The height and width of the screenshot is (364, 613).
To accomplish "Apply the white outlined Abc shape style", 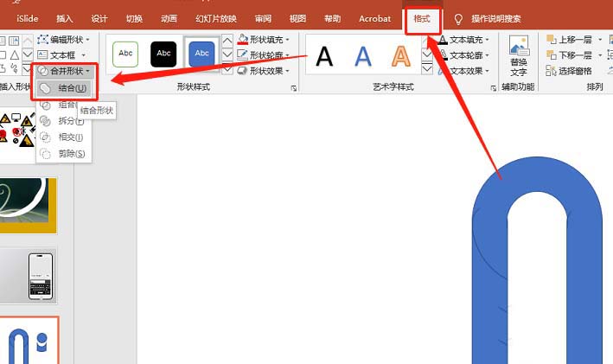I will 125,54.
